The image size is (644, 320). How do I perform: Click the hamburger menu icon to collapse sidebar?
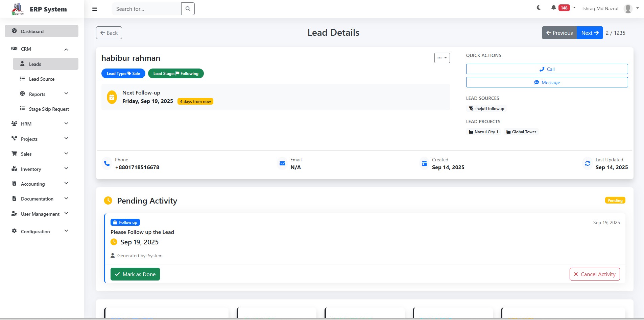point(95,9)
